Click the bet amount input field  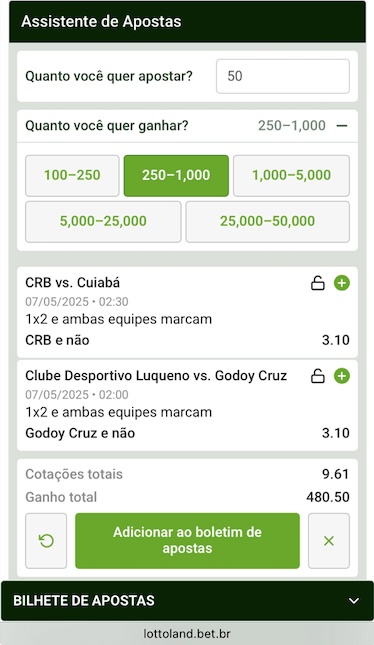coord(283,76)
